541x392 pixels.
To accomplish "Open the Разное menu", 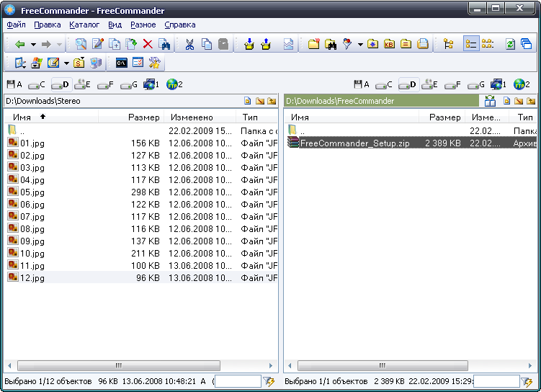I will coord(143,24).
